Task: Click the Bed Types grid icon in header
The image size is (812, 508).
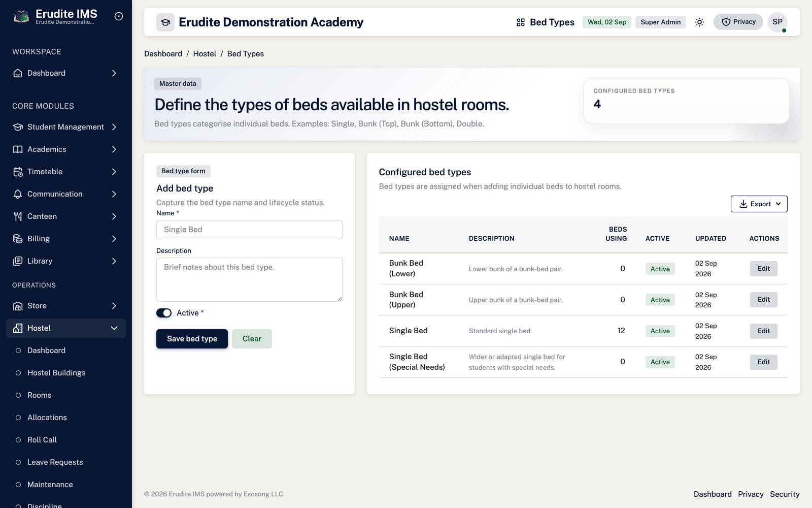Action: coord(521,22)
